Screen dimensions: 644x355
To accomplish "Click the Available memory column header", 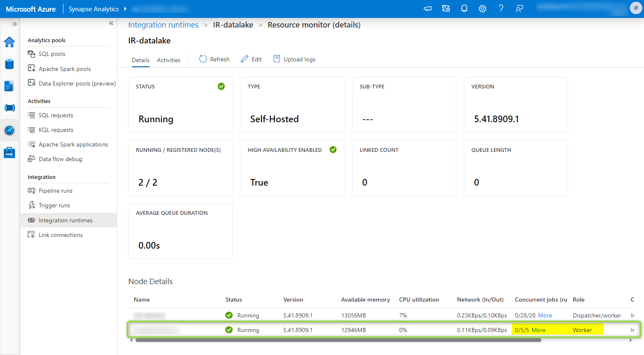I will [x=365, y=300].
